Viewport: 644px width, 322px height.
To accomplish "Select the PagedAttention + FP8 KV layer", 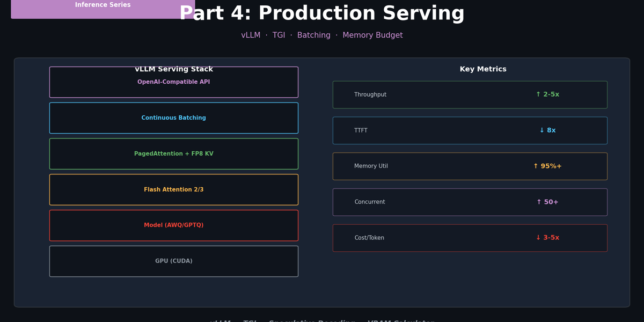I will pos(173,153).
